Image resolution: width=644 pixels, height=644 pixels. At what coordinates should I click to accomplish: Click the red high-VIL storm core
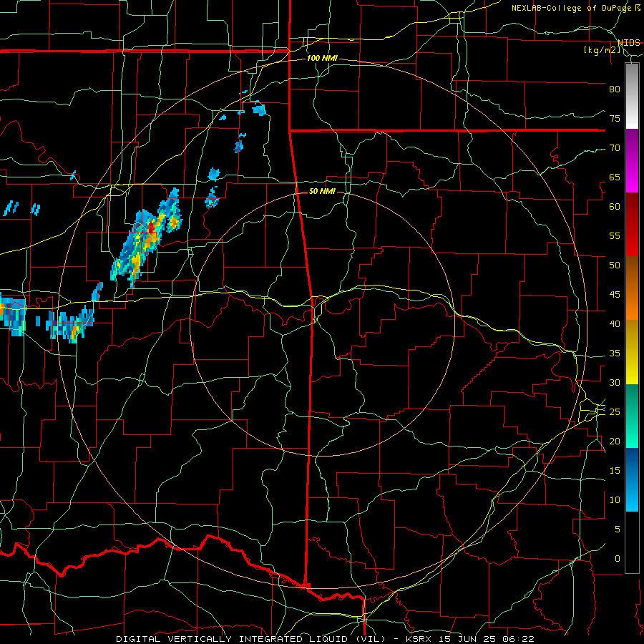(x=151, y=227)
